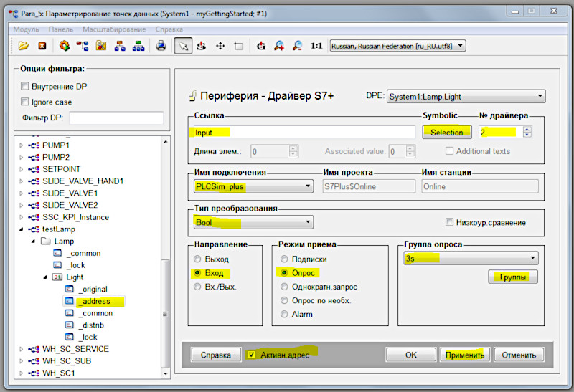Expand the WH_SC_SERVICE tree node
This screenshot has width=574, height=392.
pyautogui.click(x=22, y=349)
